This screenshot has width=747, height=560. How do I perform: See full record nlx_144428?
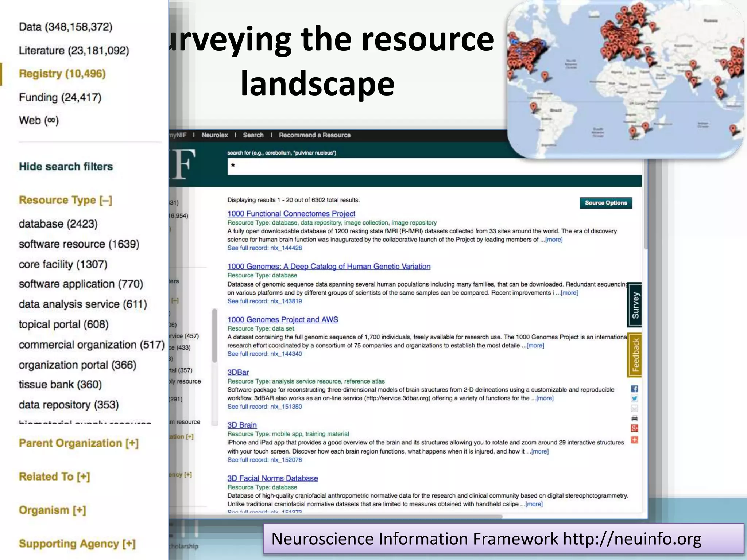tap(265, 248)
